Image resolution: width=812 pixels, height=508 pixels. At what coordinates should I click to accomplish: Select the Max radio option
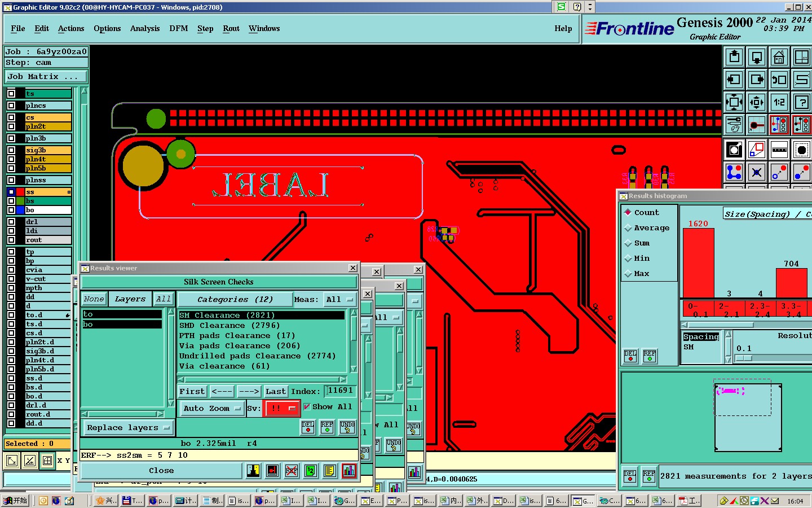[x=628, y=273]
